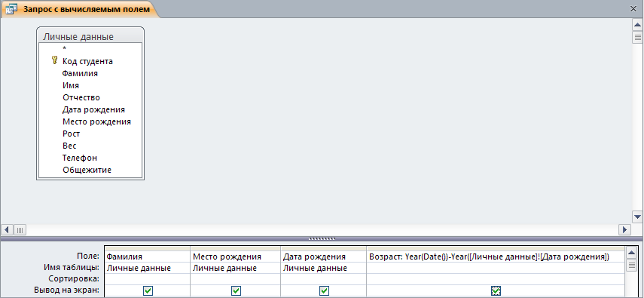Click the upper pane vertical scroll thumb
Screen dimensions: 644x298
pos(637,38)
